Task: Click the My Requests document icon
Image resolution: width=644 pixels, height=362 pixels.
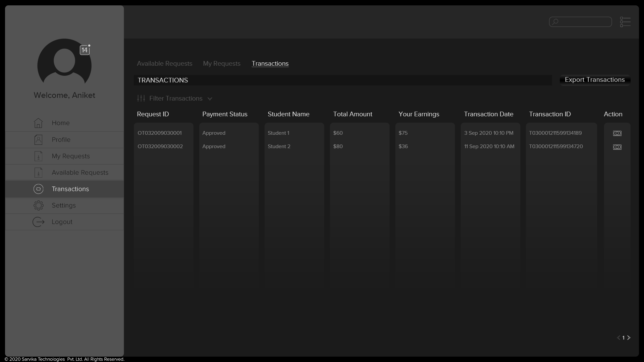Action: 38,156
